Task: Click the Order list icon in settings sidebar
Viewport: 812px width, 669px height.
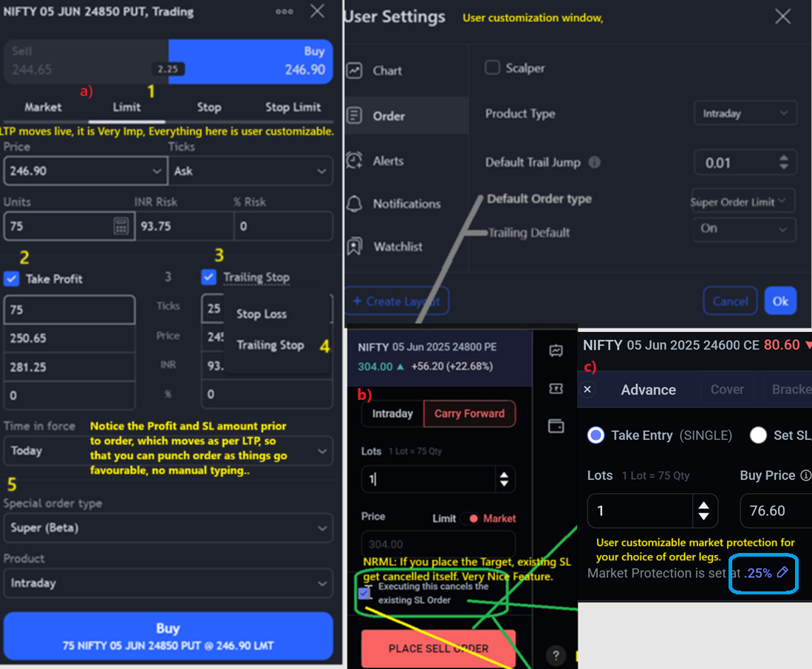Action: pyautogui.click(x=354, y=115)
